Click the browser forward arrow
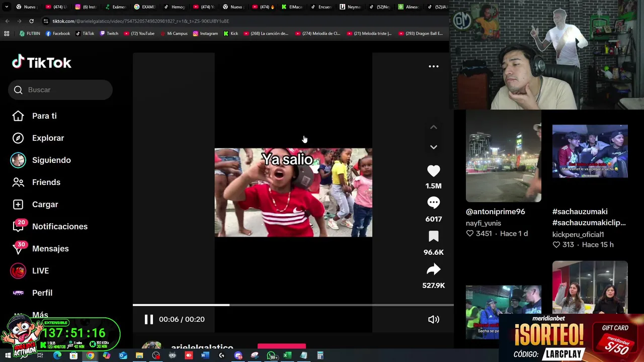Viewport: 644px width, 362px height. pos(19,21)
